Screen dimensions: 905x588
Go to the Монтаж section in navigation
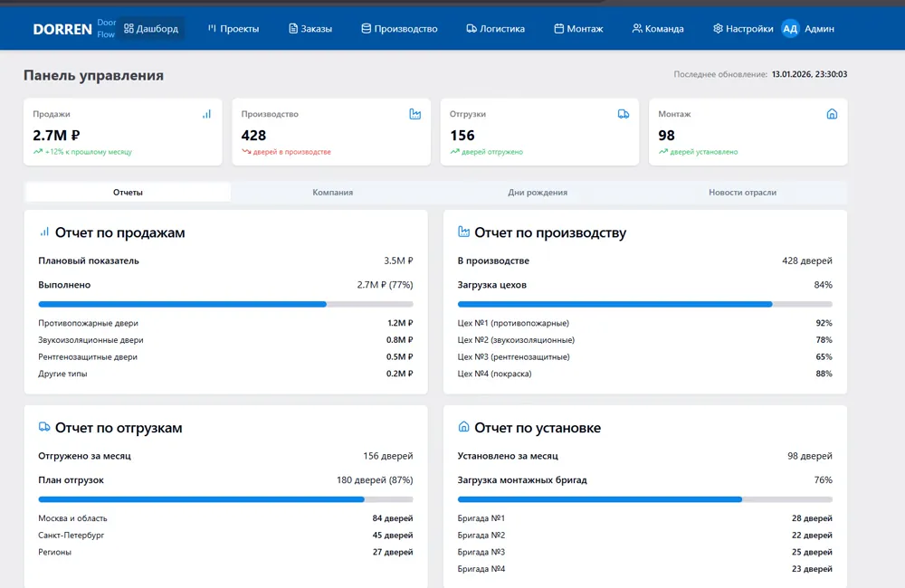point(579,28)
